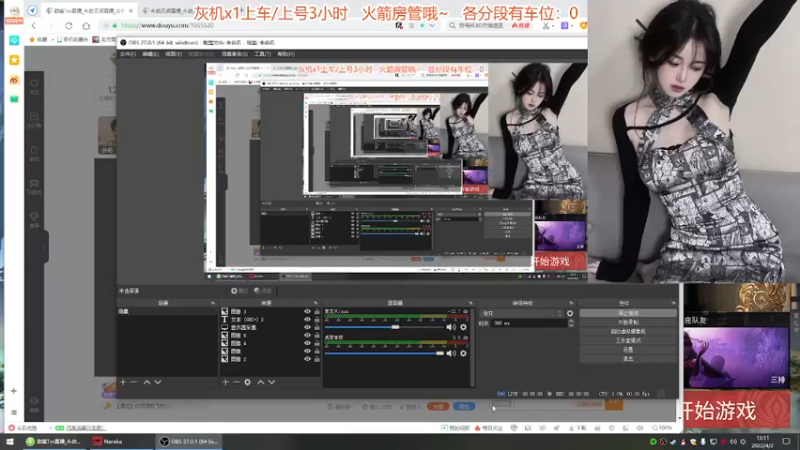Pop out the Audio Mixer dock panel
The height and width of the screenshot is (450, 800).
click(470, 303)
